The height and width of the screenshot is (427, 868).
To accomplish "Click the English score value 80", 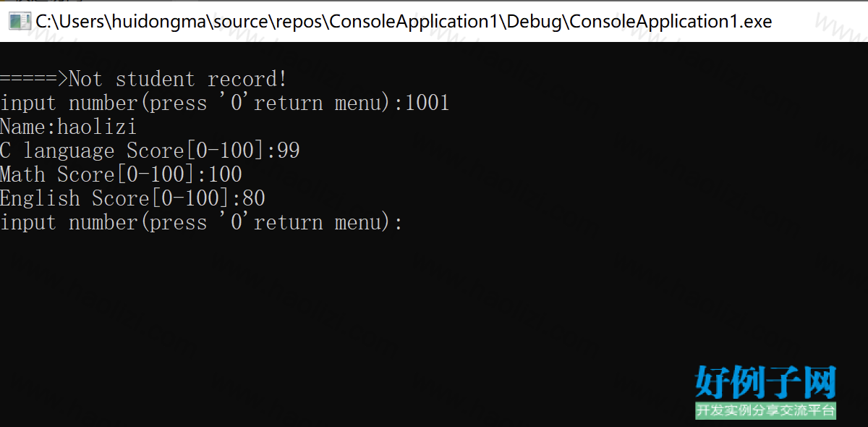I will (254, 198).
